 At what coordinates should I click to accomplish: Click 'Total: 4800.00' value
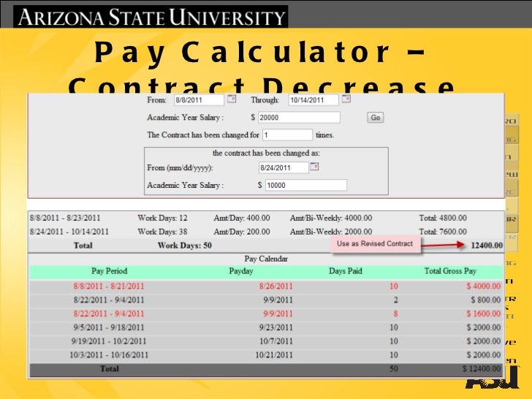pyautogui.click(x=443, y=218)
